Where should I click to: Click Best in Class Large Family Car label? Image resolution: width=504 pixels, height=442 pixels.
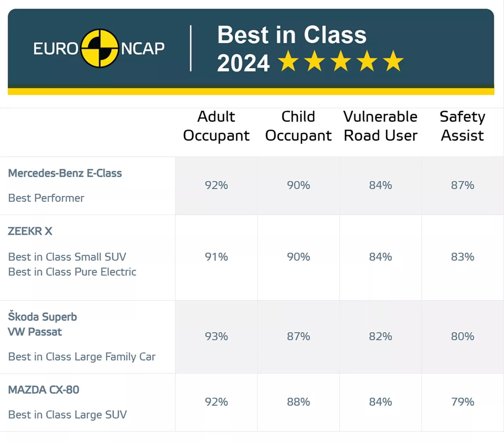tap(82, 357)
